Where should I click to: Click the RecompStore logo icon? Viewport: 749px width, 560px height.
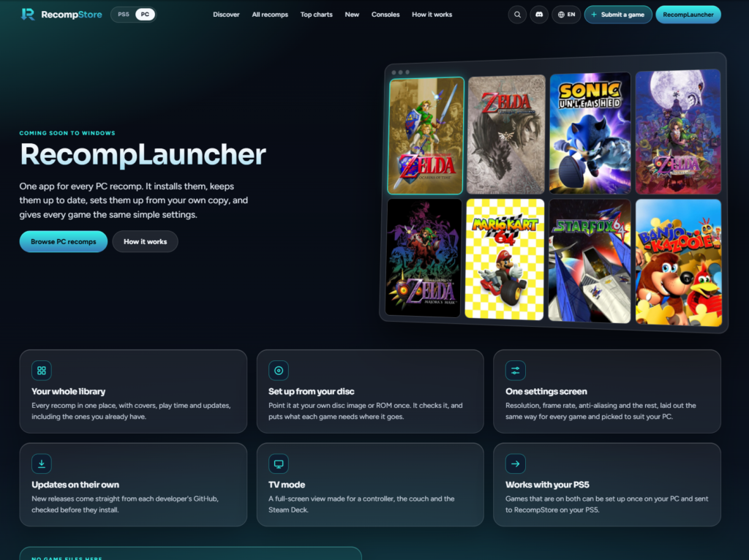(x=28, y=15)
